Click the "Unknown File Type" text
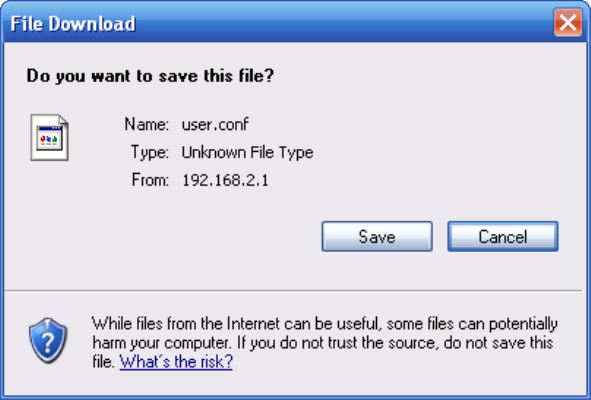Image resolution: width=591 pixels, height=400 pixels. tap(247, 152)
